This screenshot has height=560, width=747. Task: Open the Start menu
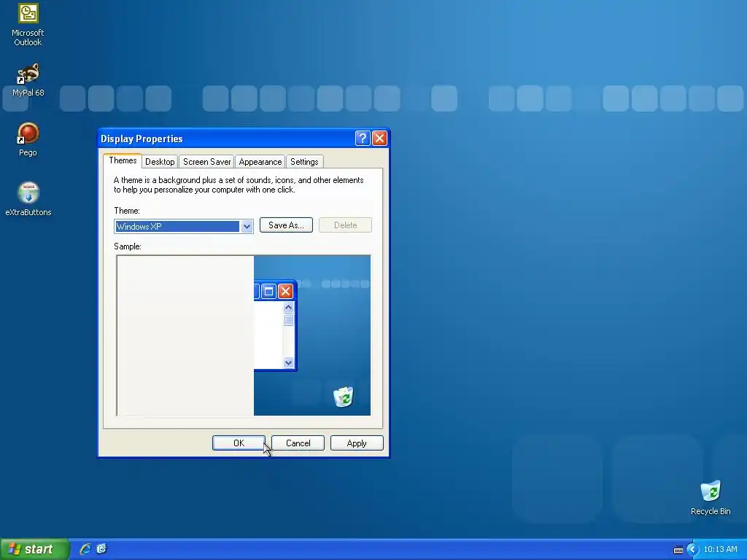point(34,549)
